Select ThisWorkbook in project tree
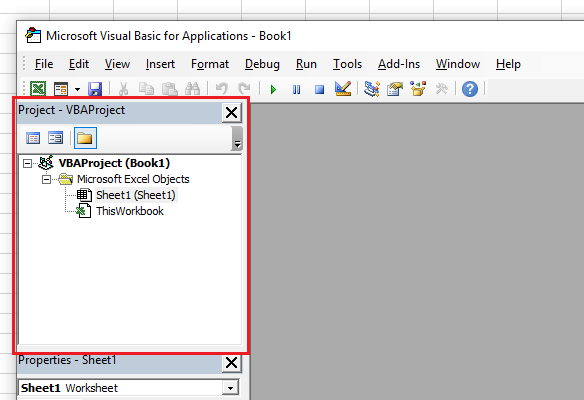The height and width of the screenshot is (400, 584). coord(130,211)
